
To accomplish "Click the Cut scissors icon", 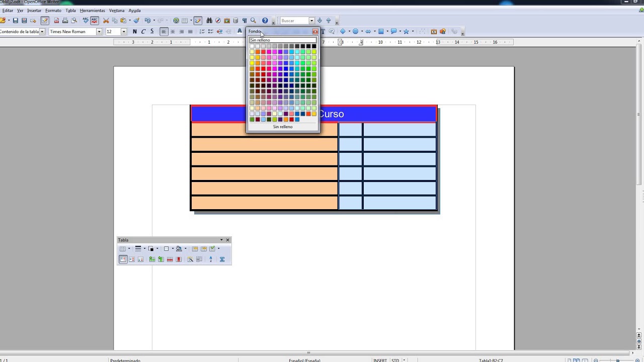I will 106,21.
